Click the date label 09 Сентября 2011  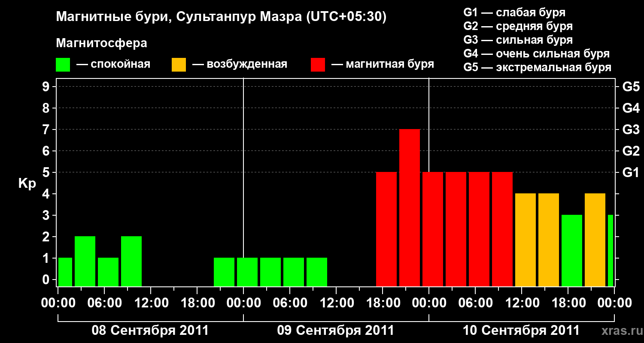coord(336,331)
